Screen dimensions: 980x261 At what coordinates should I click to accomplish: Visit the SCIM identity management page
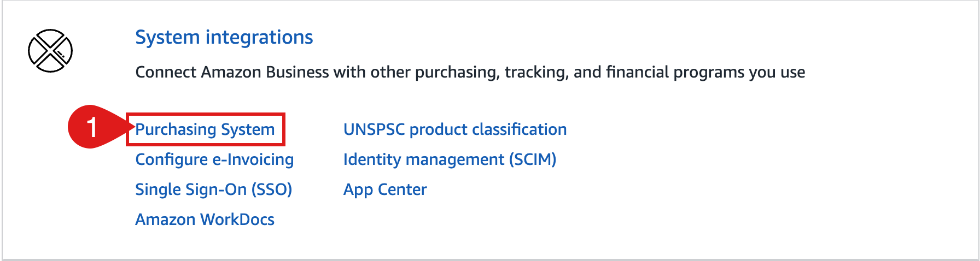(450, 159)
